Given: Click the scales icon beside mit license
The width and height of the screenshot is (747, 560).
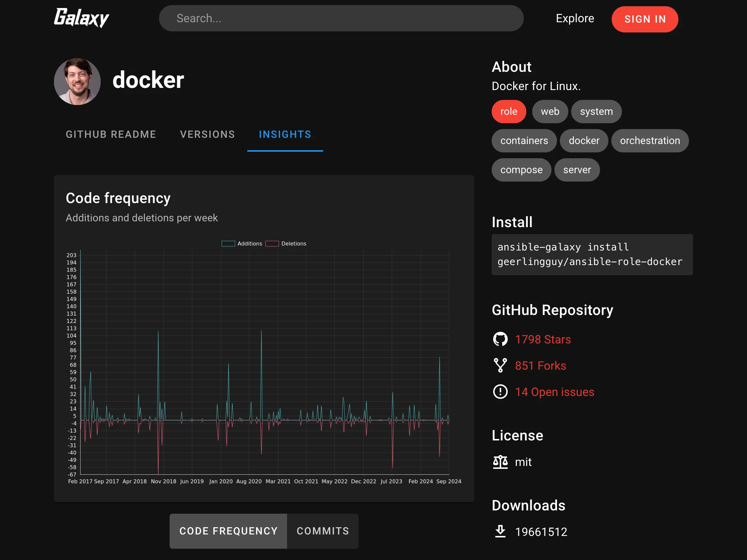Looking at the screenshot, I should click(500, 462).
